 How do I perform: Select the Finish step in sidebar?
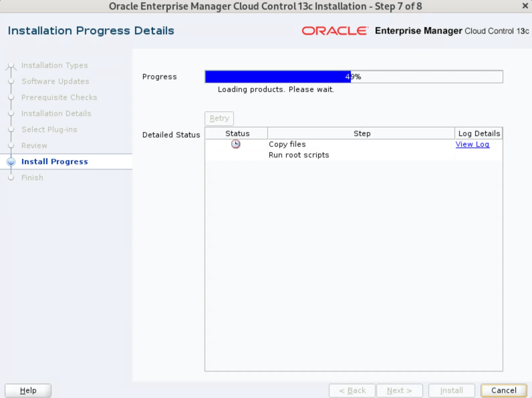tap(32, 178)
